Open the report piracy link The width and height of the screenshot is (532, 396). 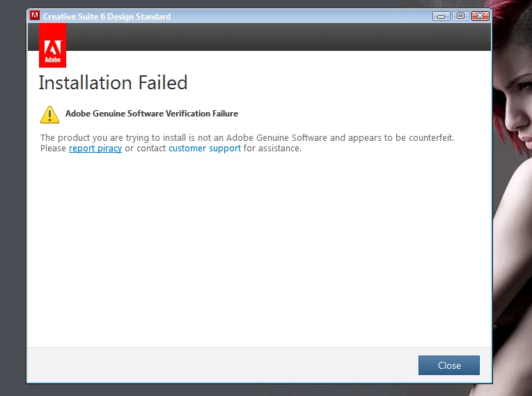click(x=95, y=148)
